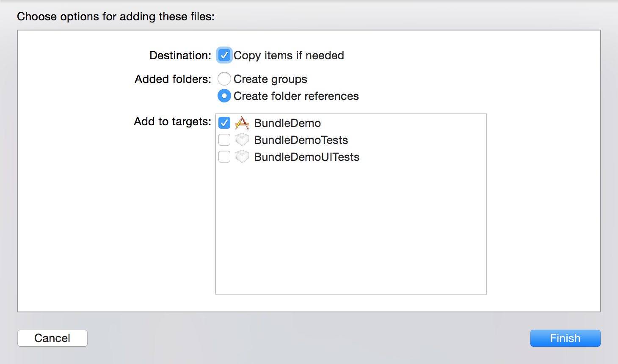Screen dimensions: 618x364
Task: Select the Create groups radio button
Action: (x=224, y=79)
